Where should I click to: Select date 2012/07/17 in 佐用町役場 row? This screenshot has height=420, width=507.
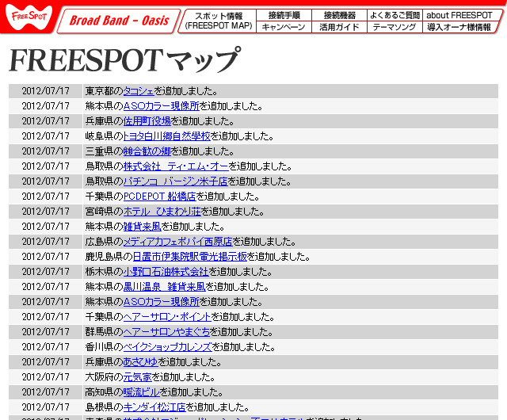point(46,121)
